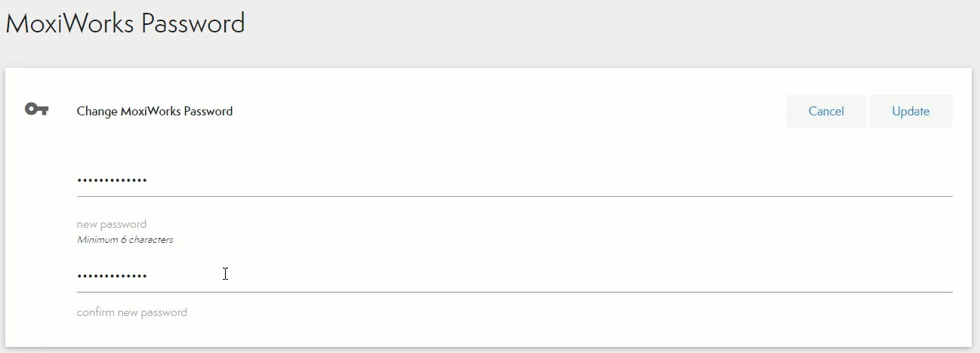Click the key icon beside the heading
This screenshot has height=353, width=980.
tap(36, 110)
